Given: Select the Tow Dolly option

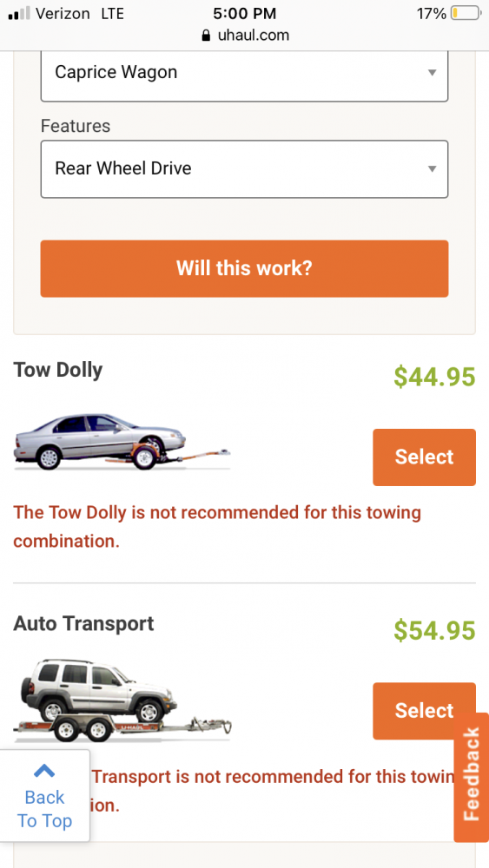Looking at the screenshot, I should 424,457.
